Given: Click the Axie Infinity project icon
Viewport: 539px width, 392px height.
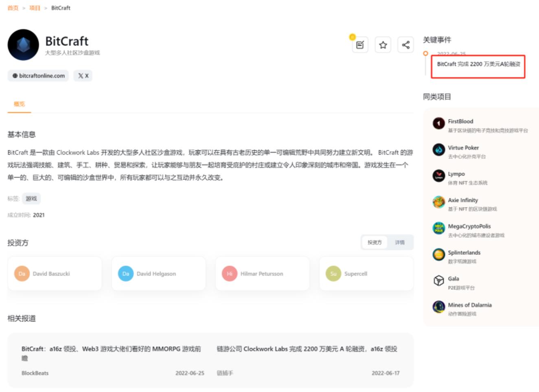Looking at the screenshot, I should (438, 202).
